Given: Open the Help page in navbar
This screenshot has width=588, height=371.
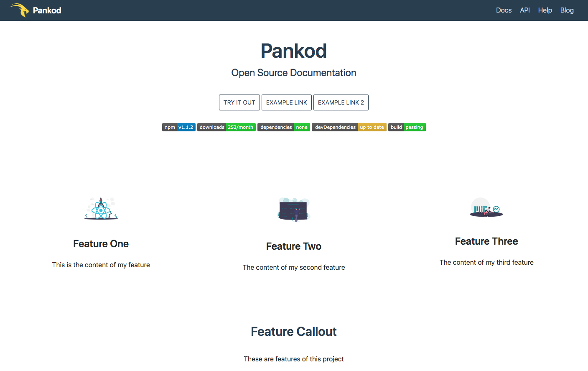Looking at the screenshot, I should pos(545,10).
